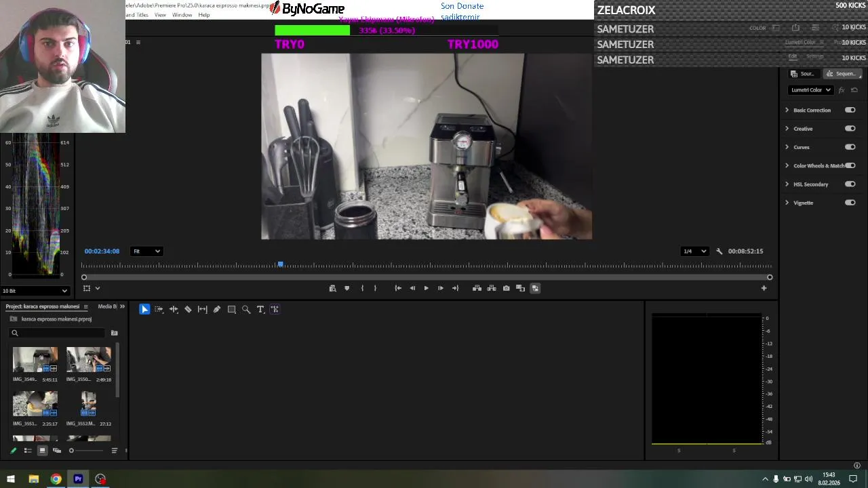Toggle Color Wheels & Match switch

[850, 165]
